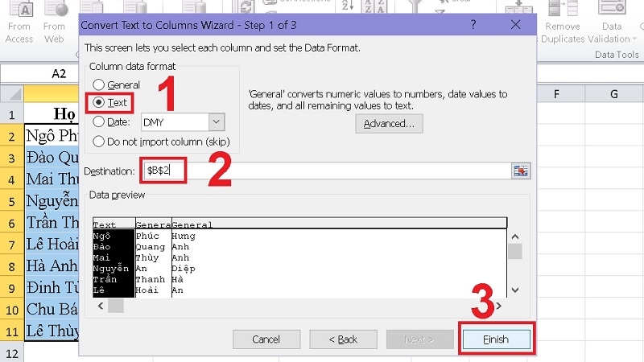Select row 2 header in the worksheet

point(12,136)
